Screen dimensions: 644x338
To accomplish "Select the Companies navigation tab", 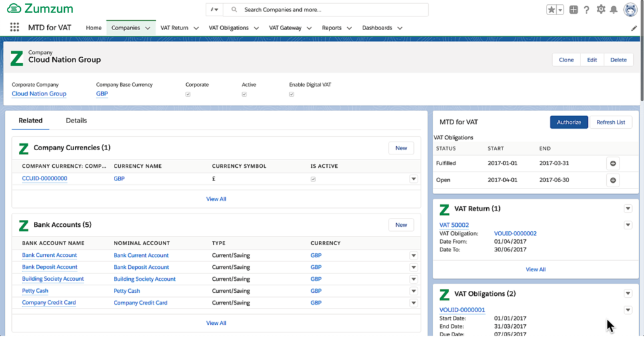I will coord(126,28).
